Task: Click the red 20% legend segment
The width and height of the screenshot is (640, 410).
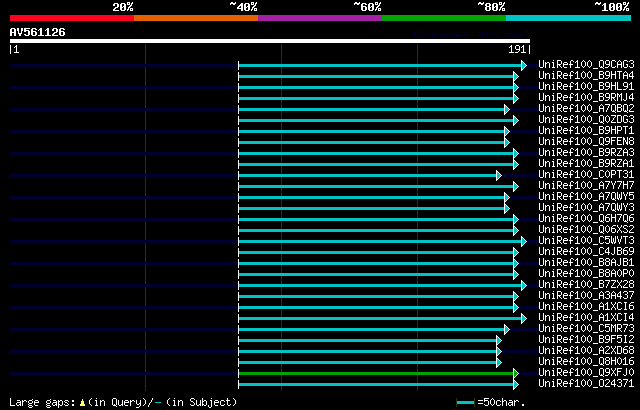Action: 72,18
